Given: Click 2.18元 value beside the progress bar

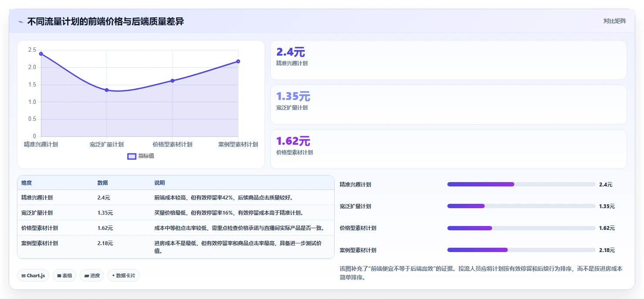Looking at the screenshot, I should [x=607, y=250].
